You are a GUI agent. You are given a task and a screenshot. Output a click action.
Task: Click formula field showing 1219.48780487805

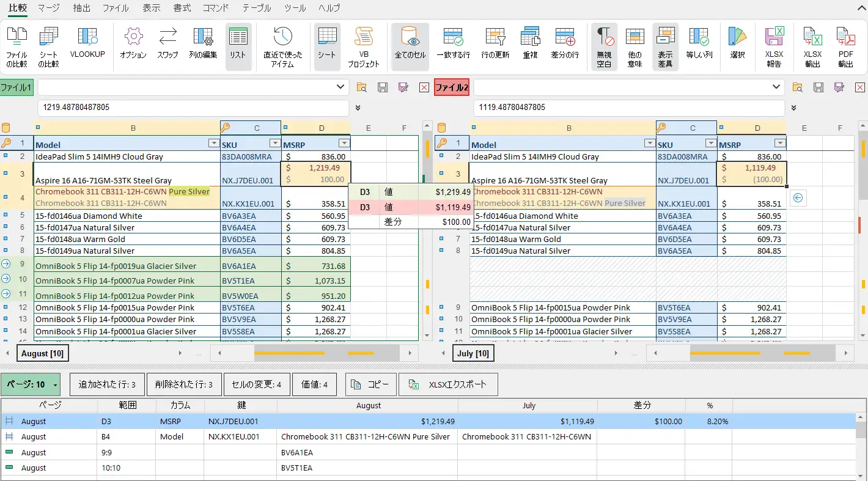(193, 108)
